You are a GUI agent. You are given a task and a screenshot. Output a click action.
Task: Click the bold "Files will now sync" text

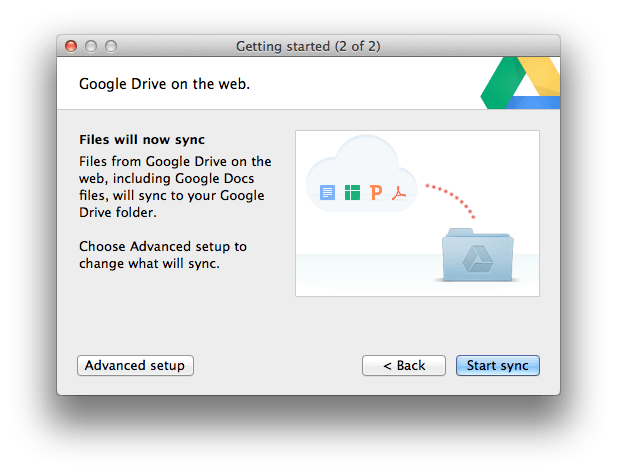(142, 139)
